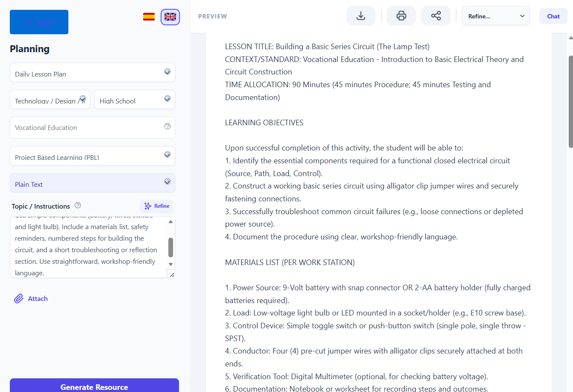The height and width of the screenshot is (392, 573).
Task: Click the download icon in preview toolbar
Action: click(x=361, y=16)
